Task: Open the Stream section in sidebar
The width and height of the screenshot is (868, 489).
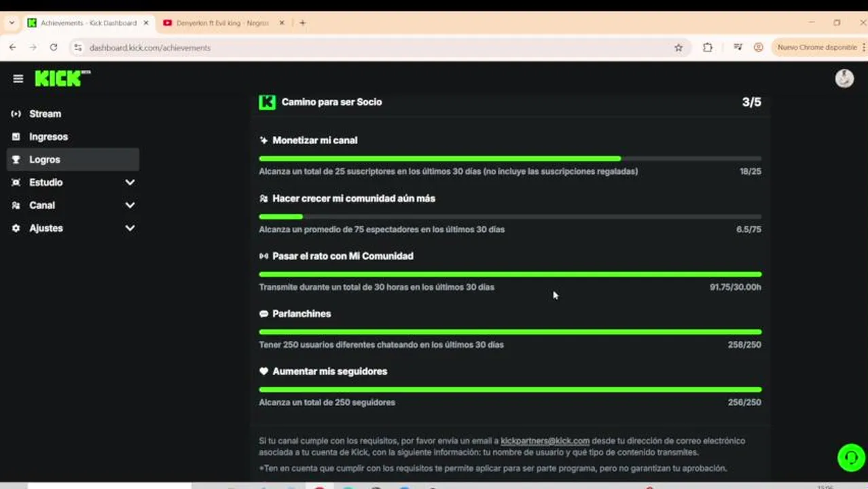Action: (x=73, y=114)
